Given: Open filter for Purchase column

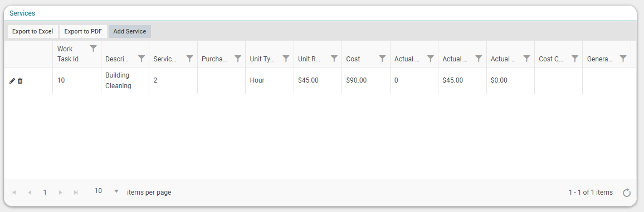Looking at the screenshot, I should tap(238, 59).
